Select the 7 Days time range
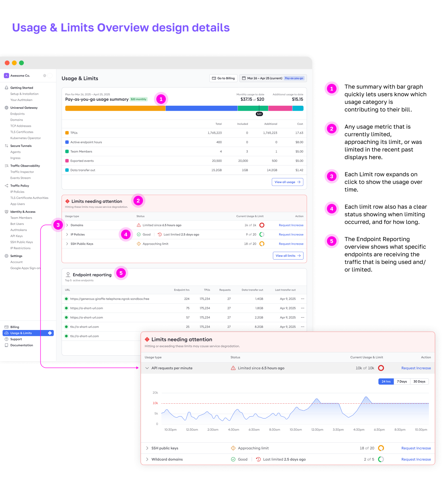The width and height of the screenshot is (448, 478). click(x=402, y=381)
